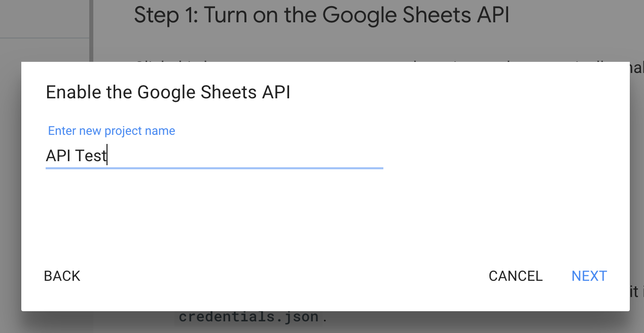Go BACK to the previous step
This screenshot has width=644, height=333.
coord(62,276)
